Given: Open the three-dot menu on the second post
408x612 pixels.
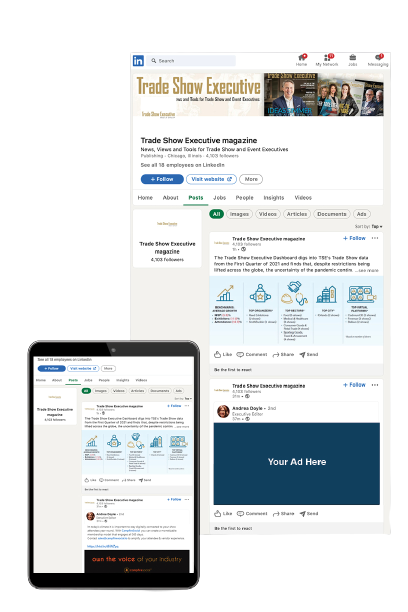Looking at the screenshot, I should tap(375, 385).
